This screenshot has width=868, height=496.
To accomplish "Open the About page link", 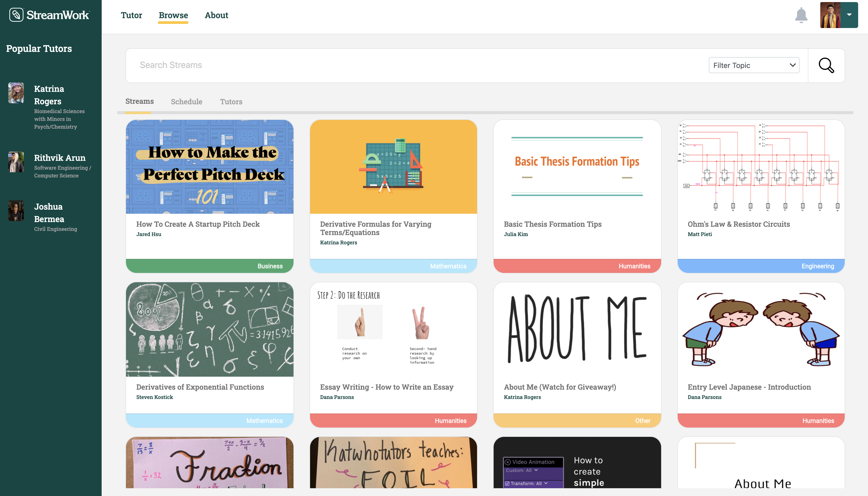I will tap(216, 15).
